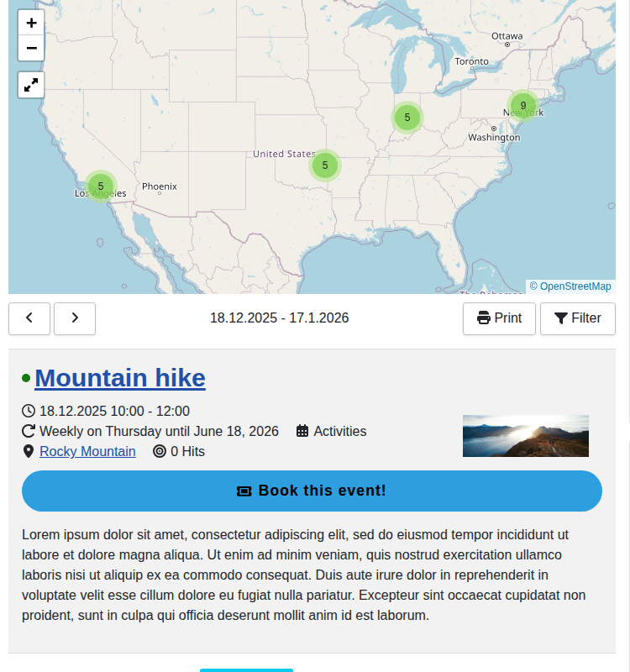
Task: Open the Rocky Mountain location link
Action: 87,452
